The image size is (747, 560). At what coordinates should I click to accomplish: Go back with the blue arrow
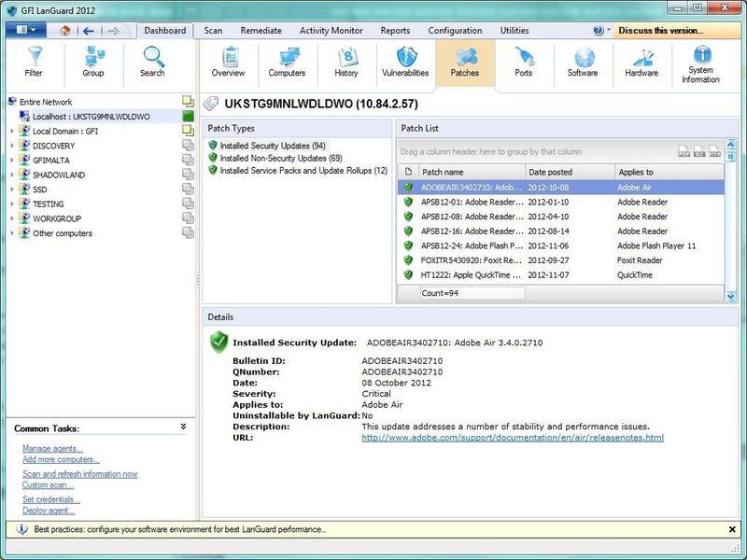click(88, 31)
